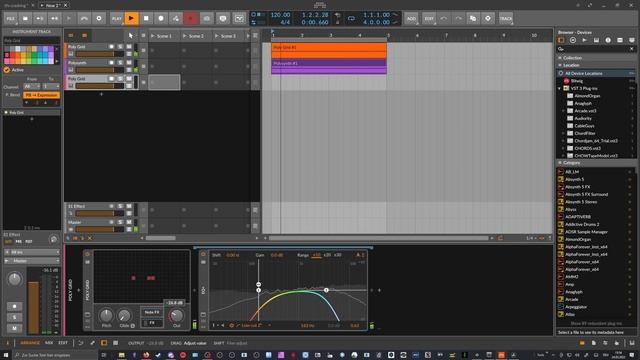The width and height of the screenshot is (640, 360).
Task: Click the Out knob on Poly Grid device
Action: pyautogui.click(x=176, y=315)
